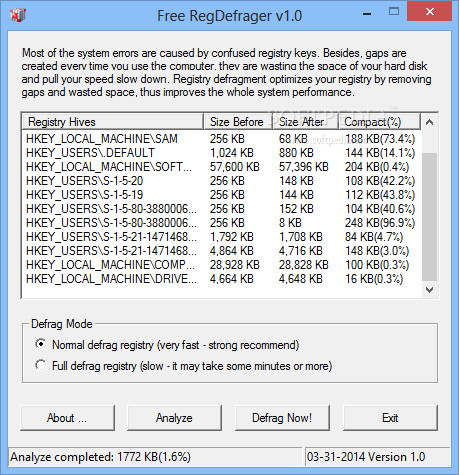
Task: Minimize the Free RegDefrager window
Action: tap(367, 13)
